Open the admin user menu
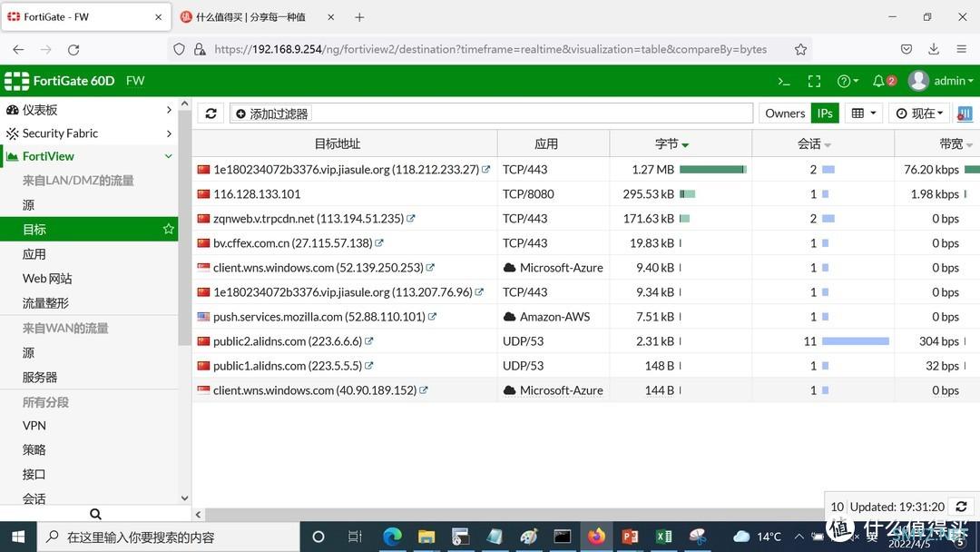Viewport: 980px width, 552px height. pos(941,81)
